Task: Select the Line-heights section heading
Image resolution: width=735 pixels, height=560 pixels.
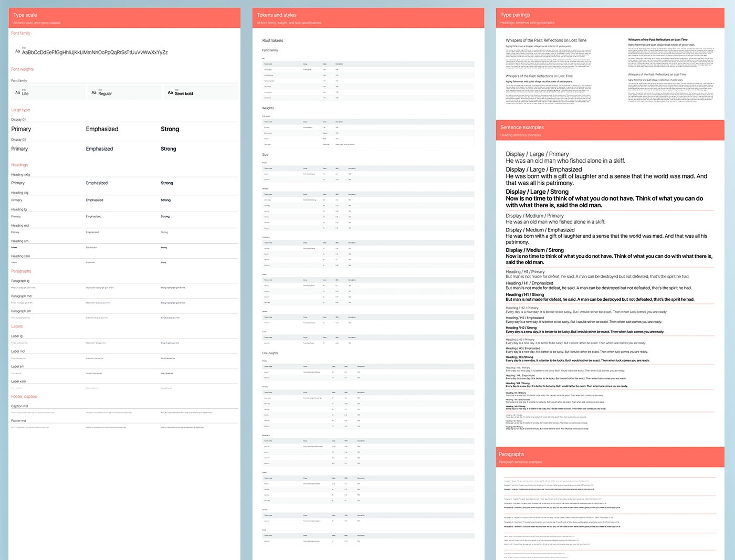Action: [271, 353]
